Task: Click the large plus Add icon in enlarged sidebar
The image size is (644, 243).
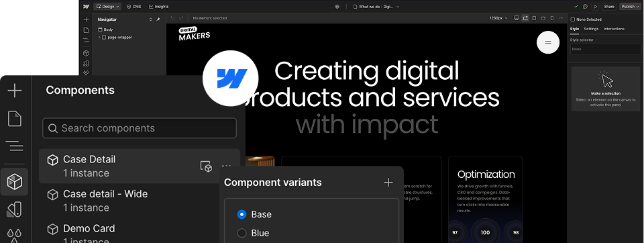Action: (x=15, y=91)
